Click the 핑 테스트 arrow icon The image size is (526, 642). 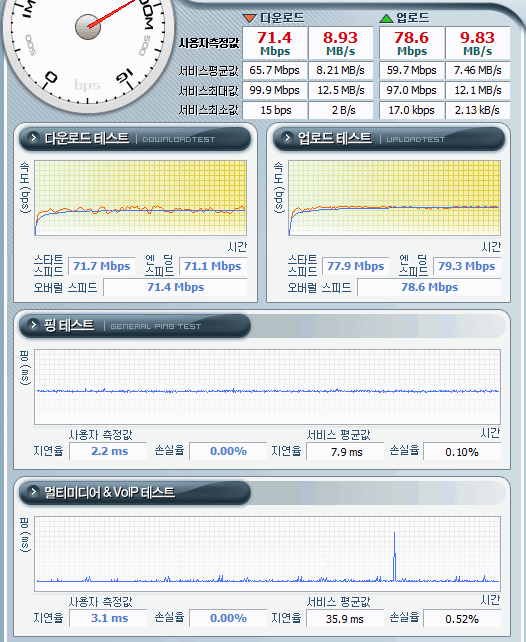[x=33, y=325]
